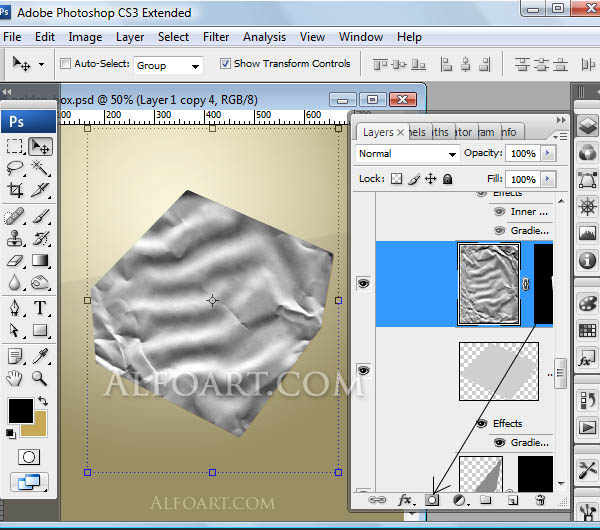Select the Slice tool
Image resolution: width=600 pixels, height=530 pixels.
click(x=40, y=189)
